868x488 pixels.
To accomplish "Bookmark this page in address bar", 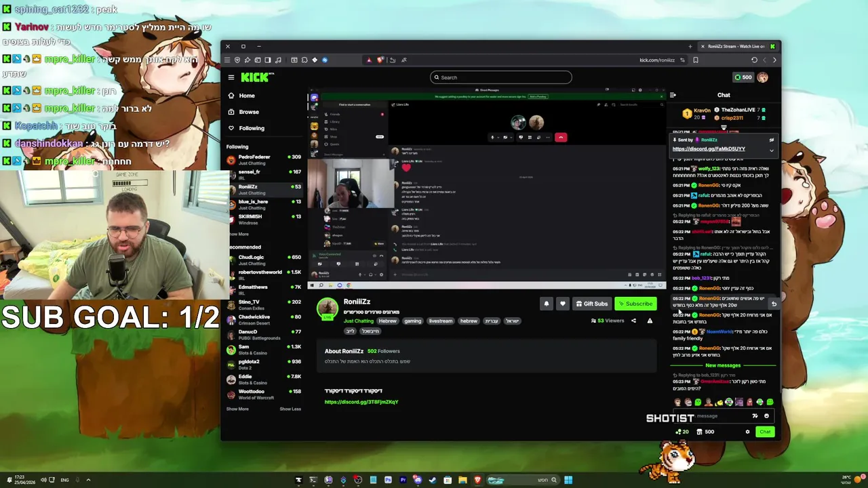I will point(695,60).
